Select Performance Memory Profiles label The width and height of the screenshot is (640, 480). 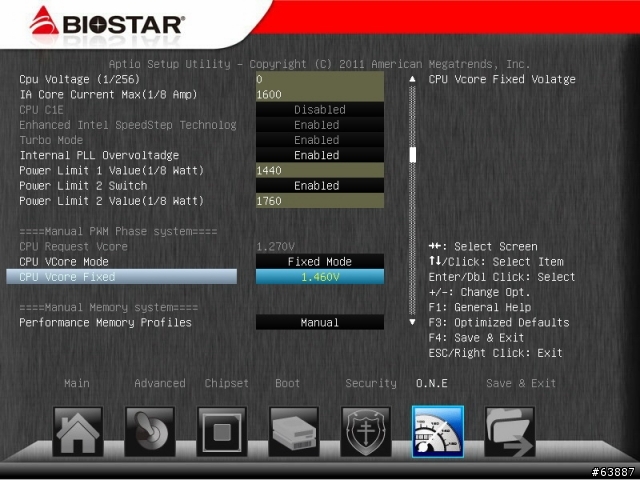point(105,322)
